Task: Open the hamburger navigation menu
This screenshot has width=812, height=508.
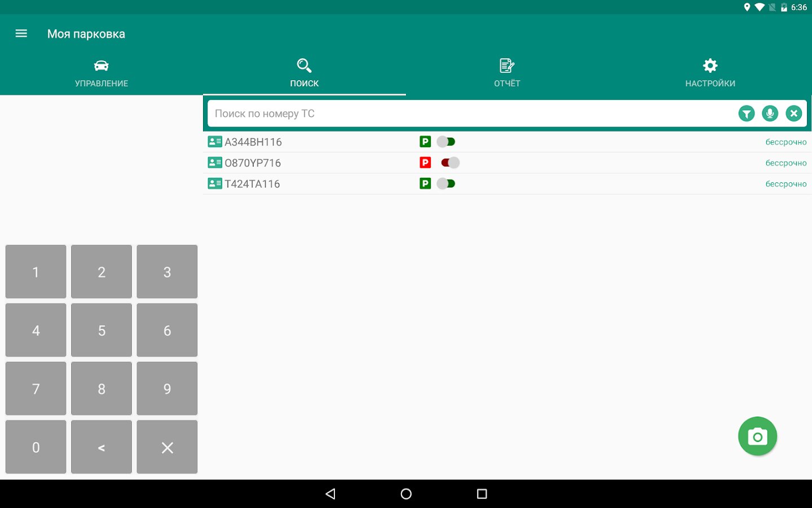Action: coord(21,34)
